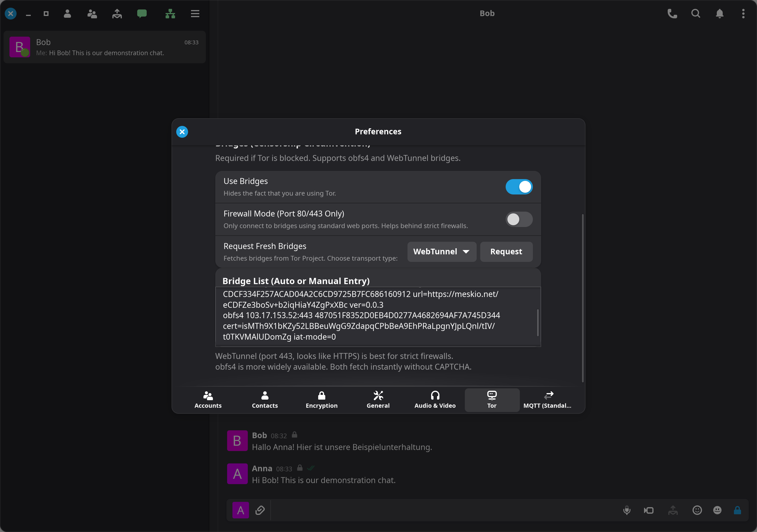Screen dimensions: 757x532
Task: Click Anna's avatar on the 08:33 message
Action: click(x=237, y=474)
